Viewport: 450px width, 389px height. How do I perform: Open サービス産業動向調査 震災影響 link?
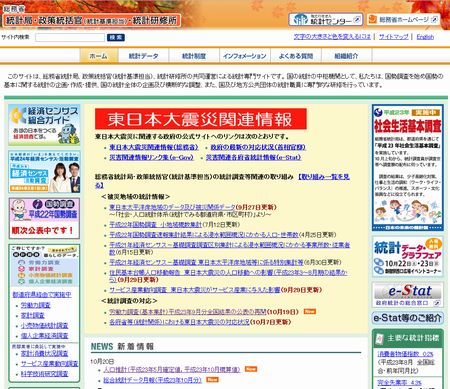pos(195,290)
